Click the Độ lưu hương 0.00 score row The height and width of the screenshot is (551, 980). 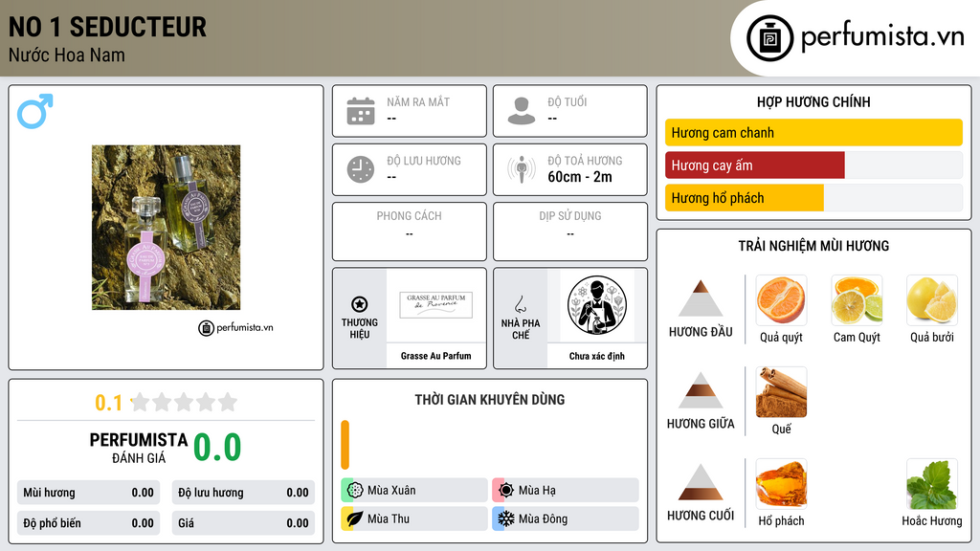[243, 493]
